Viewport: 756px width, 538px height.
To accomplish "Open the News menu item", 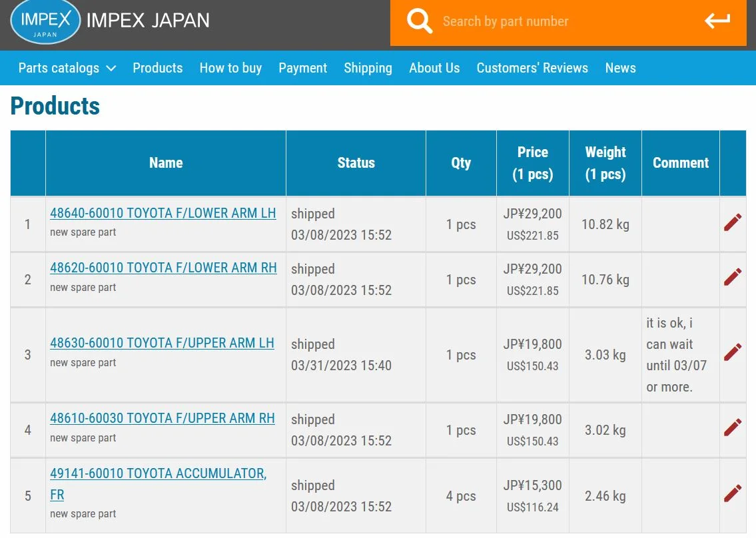I will pyautogui.click(x=621, y=68).
